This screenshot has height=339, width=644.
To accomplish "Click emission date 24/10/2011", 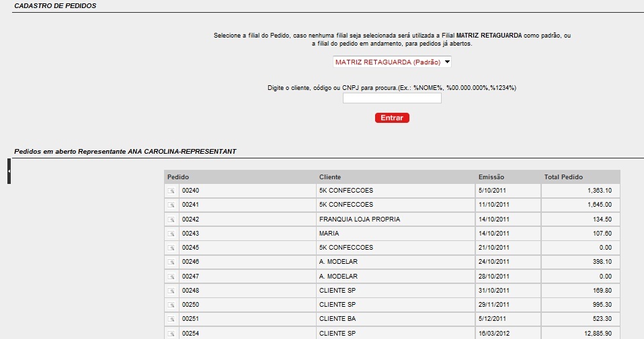I will coord(493,262).
